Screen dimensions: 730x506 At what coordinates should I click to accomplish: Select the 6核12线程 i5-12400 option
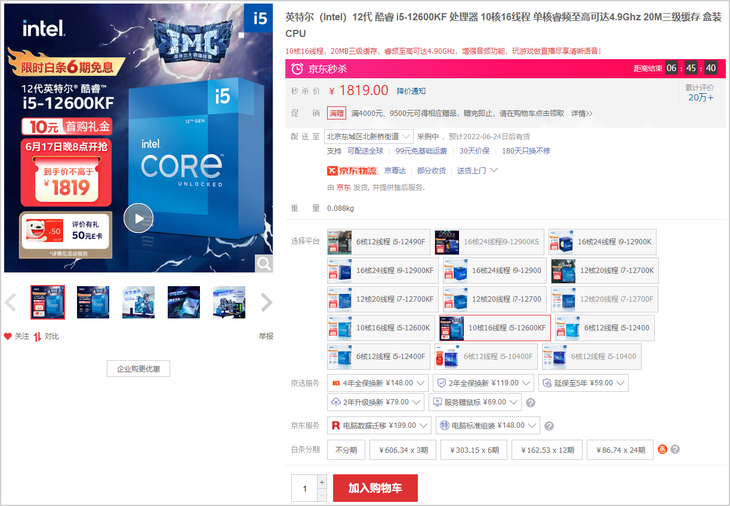(604, 328)
